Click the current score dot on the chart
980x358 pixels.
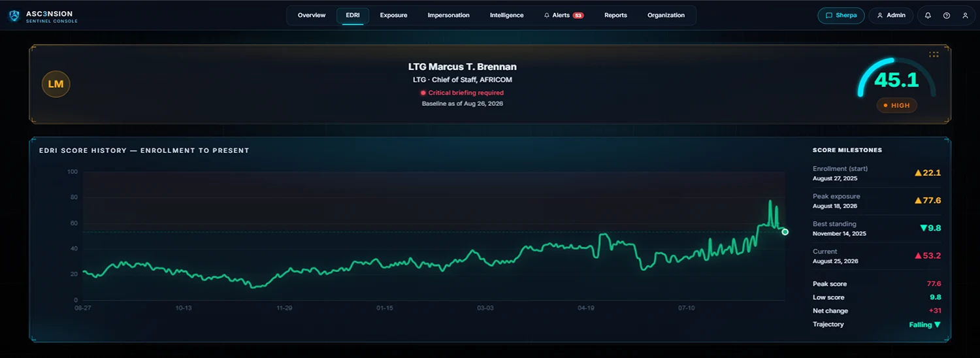coord(785,232)
